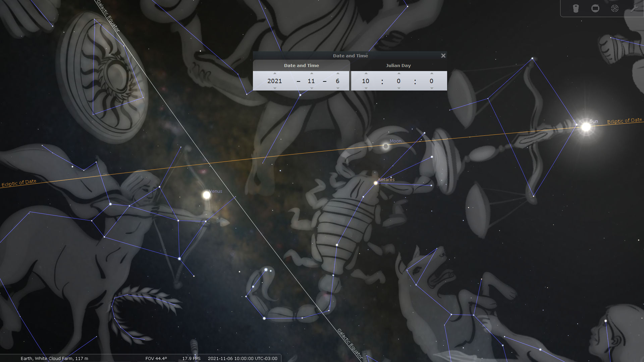Decrease the day with down arrow

(x=338, y=88)
